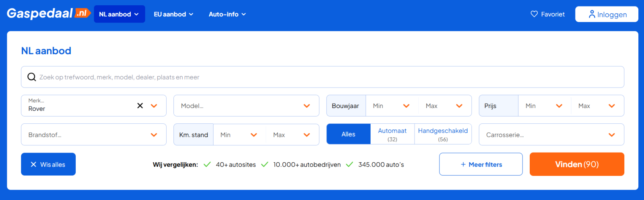644x200 pixels.
Task: Click the Gaspedaal.nl logo
Action: [x=49, y=14]
